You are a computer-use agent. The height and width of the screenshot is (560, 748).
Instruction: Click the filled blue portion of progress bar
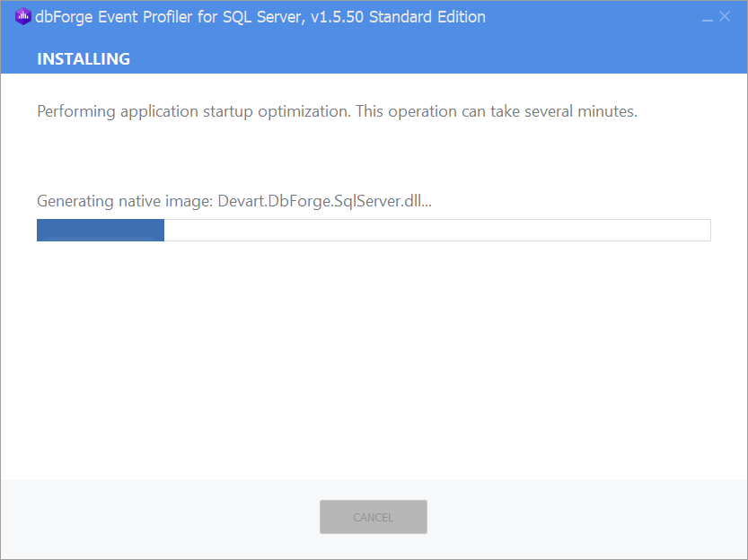[101, 231]
